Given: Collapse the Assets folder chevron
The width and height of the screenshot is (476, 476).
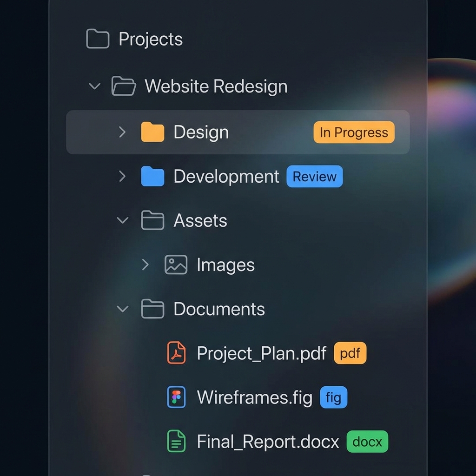Looking at the screenshot, I should click(122, 220).
